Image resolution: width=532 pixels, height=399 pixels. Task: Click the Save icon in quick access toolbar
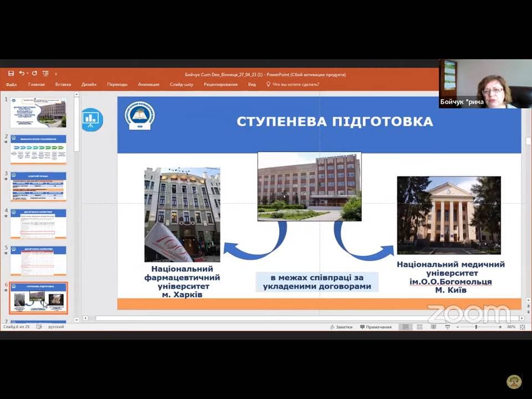click(11, 73)
